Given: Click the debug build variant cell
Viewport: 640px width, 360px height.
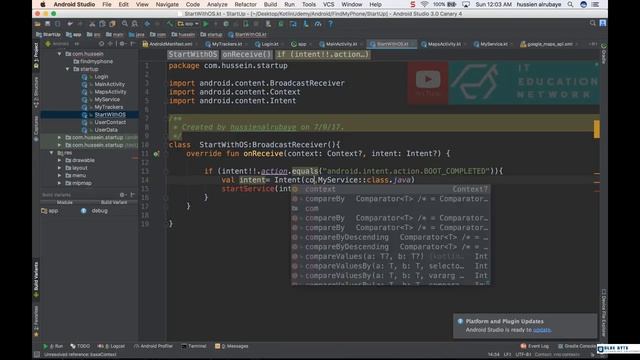Looking at the screenshot, I should click(x=100, y=211).
